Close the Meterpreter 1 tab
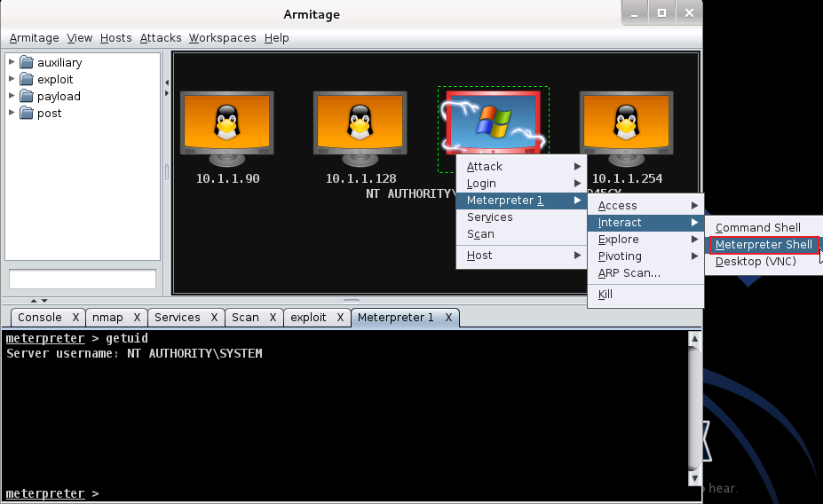This screenshot has width=823, height=504. tap(448, 318)
